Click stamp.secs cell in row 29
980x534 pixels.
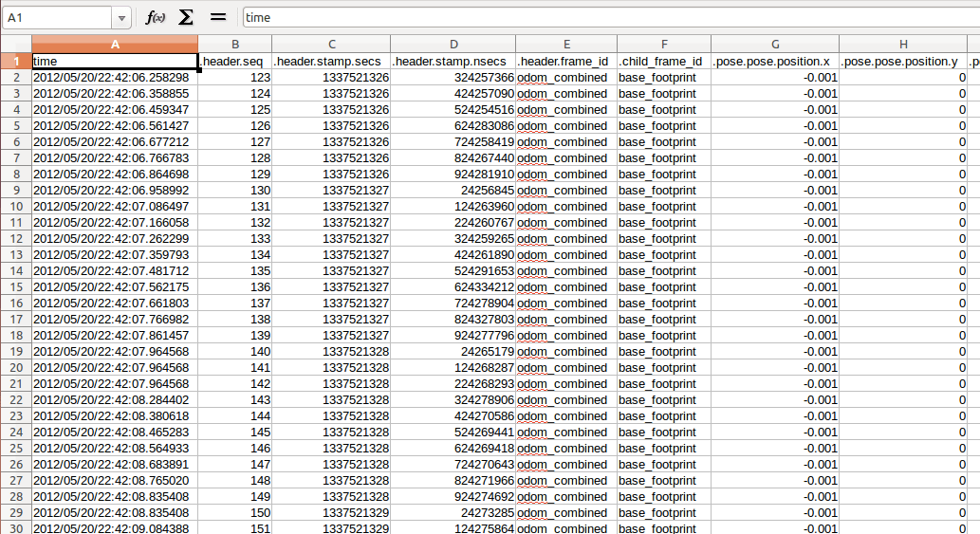[331, 512]
